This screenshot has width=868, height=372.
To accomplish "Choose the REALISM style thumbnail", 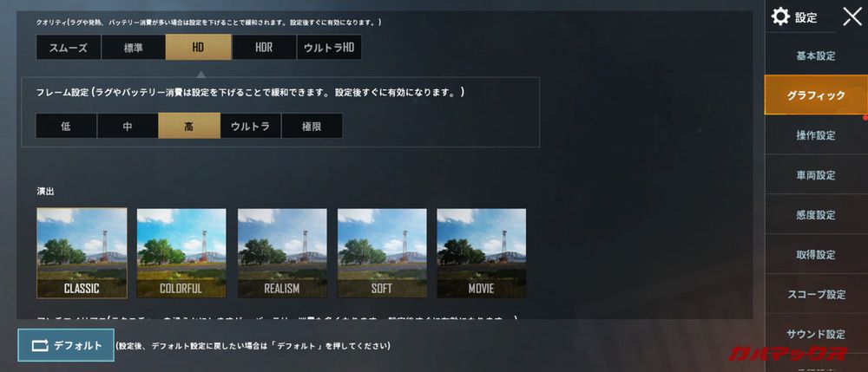I will point(282,253).
